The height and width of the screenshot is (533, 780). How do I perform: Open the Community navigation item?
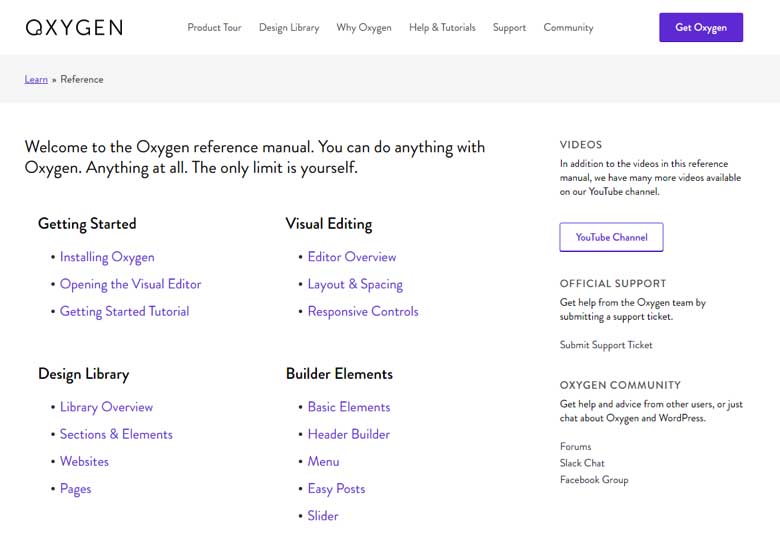(x=568, y=28)
